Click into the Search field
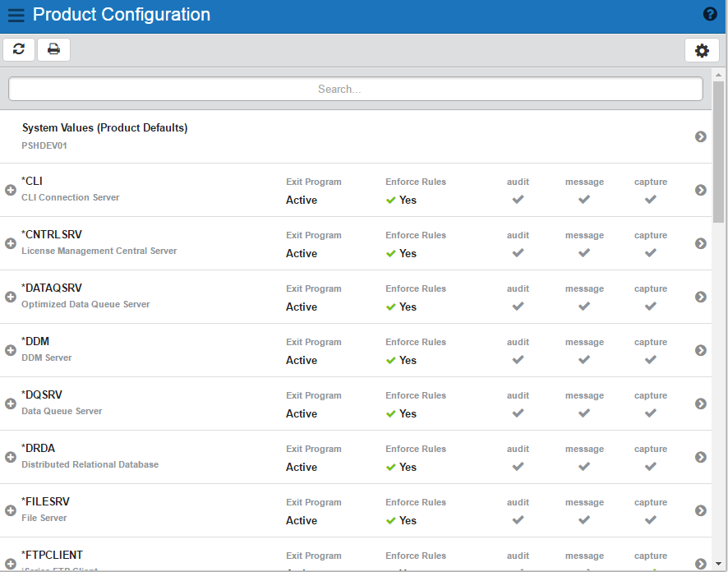This screenshot has height=572, width=728. (x=355, y=89)
